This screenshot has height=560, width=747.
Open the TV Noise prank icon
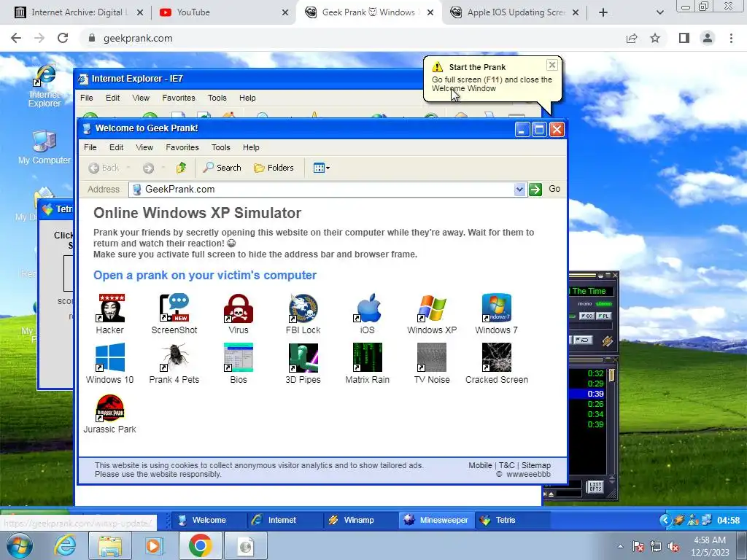[x=432, y=363]
